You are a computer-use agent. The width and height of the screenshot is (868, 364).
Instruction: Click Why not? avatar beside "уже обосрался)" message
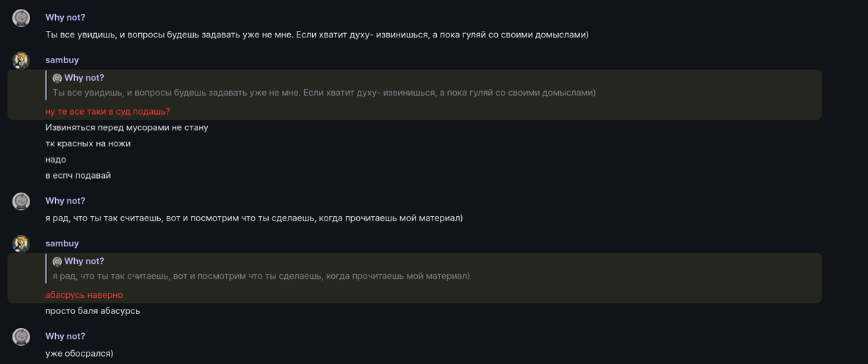21,337
